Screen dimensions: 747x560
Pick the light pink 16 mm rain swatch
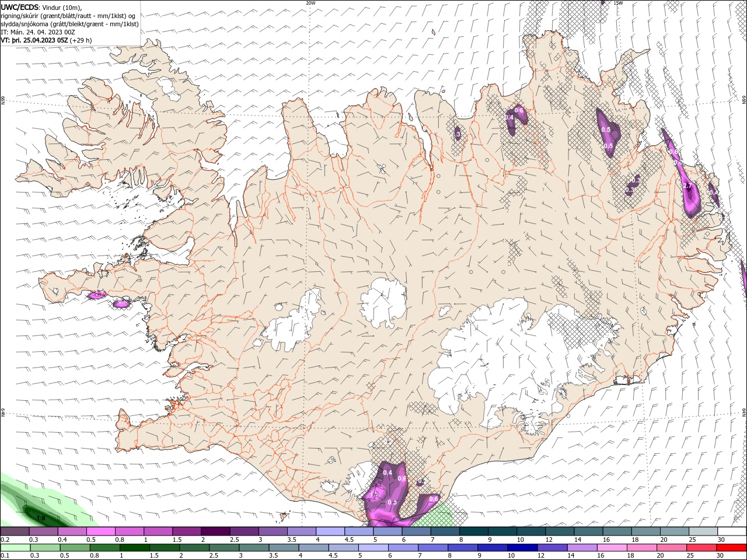click(612, 547)
